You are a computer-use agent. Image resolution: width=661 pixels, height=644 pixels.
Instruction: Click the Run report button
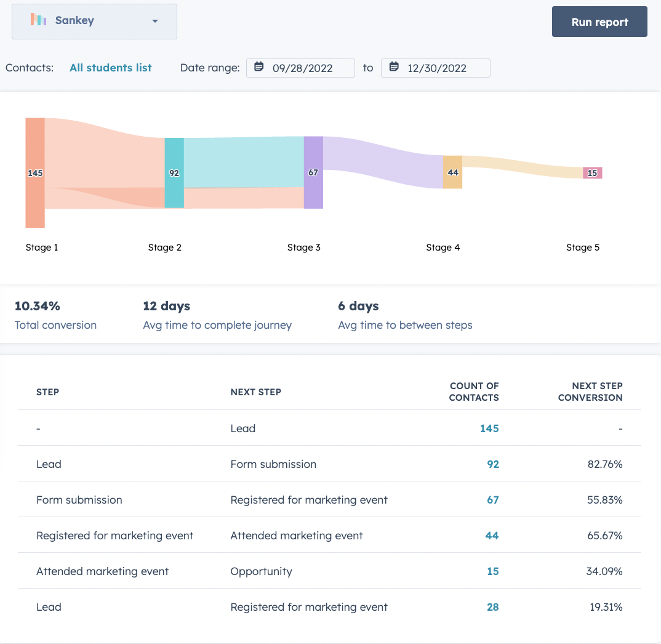[599, 22]
